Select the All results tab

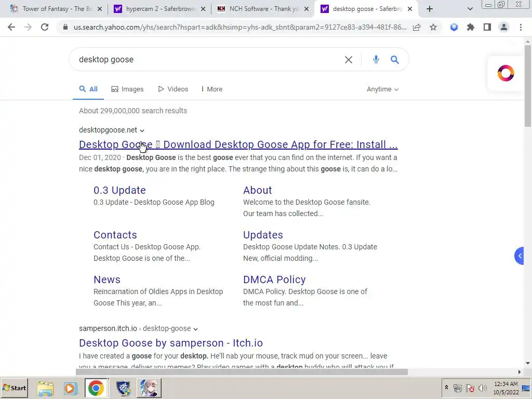[88, 89]
